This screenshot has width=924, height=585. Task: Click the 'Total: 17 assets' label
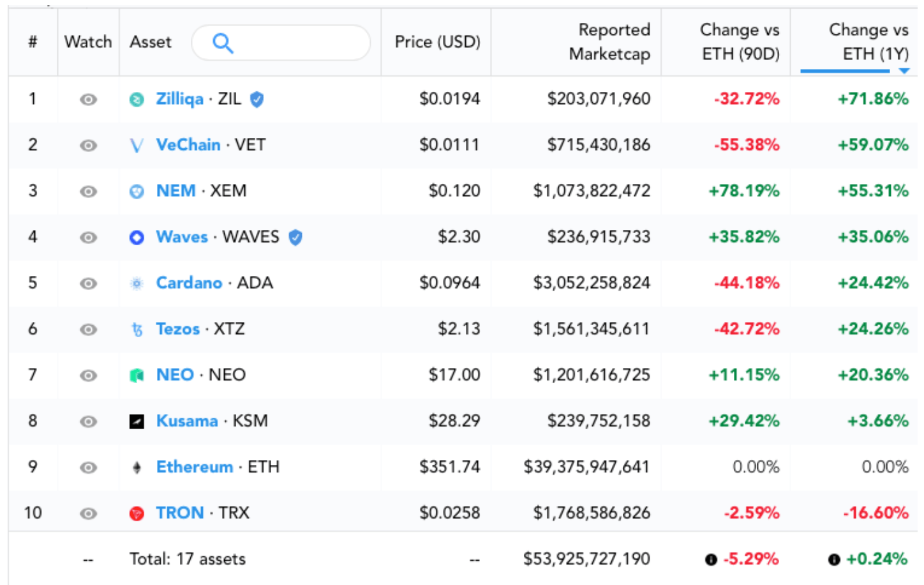pos(188,559)
